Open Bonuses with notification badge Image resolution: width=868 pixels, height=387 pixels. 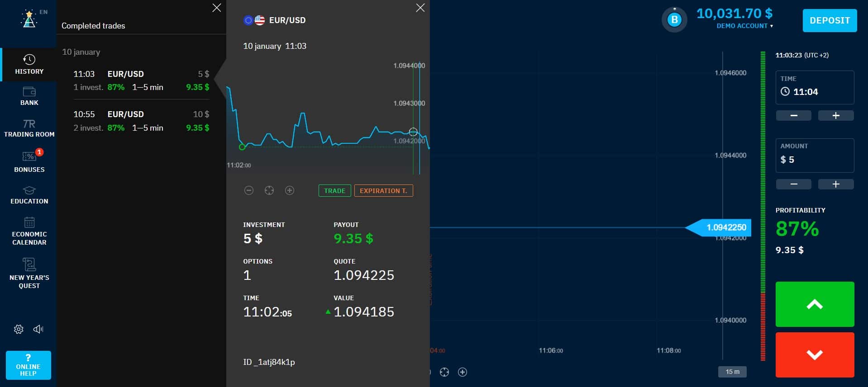pos(29,161)
